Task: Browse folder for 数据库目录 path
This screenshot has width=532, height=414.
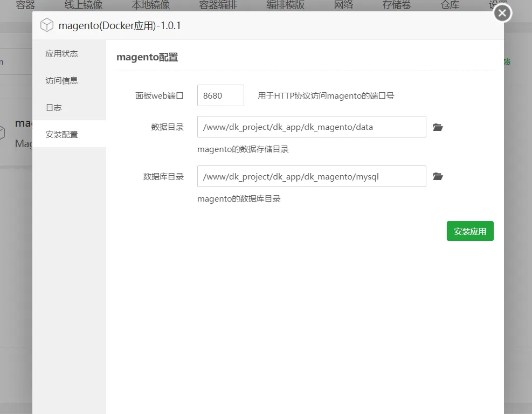Action: [x=438, y=176]
